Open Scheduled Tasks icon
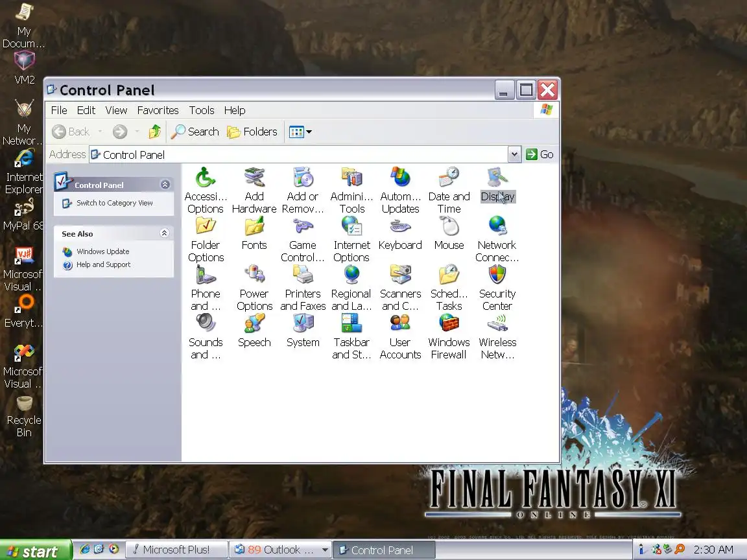The height and width of the screenshot is (560, 747). pyautogui.click(x=449, y=287)
